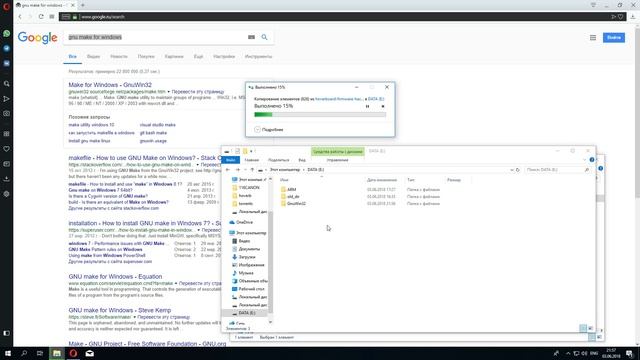
Task: Reload the Google search page
Action: click(41, 17)
